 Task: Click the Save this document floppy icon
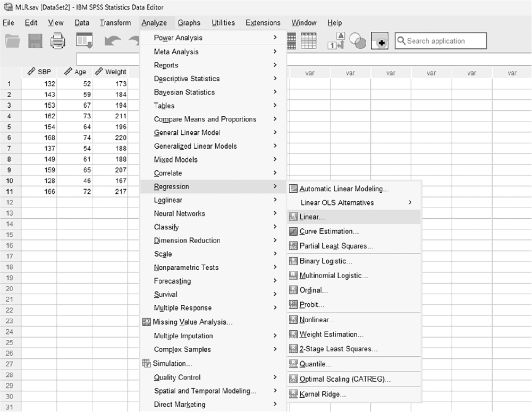tap(35, 41)
